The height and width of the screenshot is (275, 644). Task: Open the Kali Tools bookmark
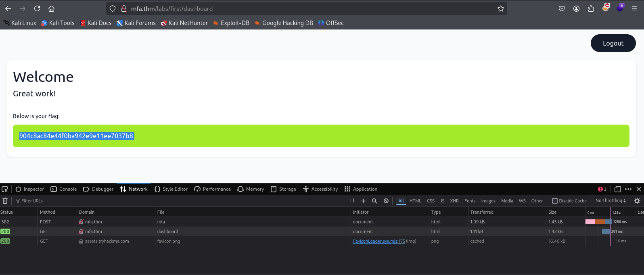click(58, 23)
